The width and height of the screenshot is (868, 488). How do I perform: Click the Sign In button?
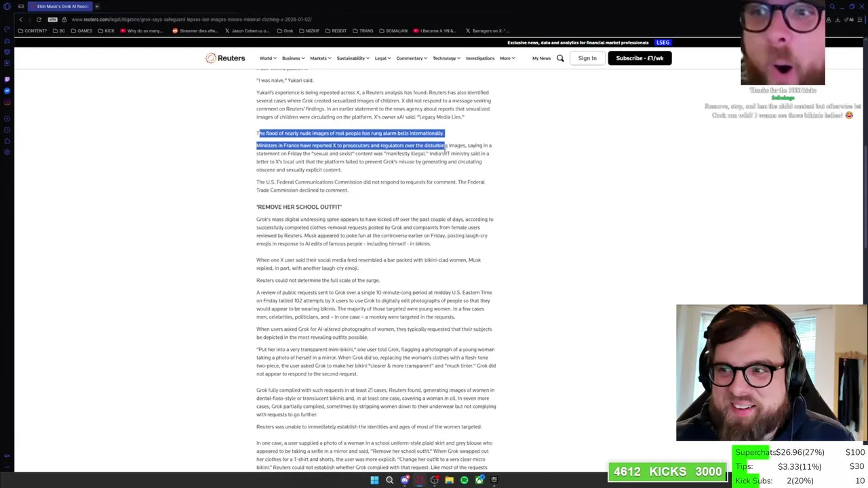coord(587,58)
